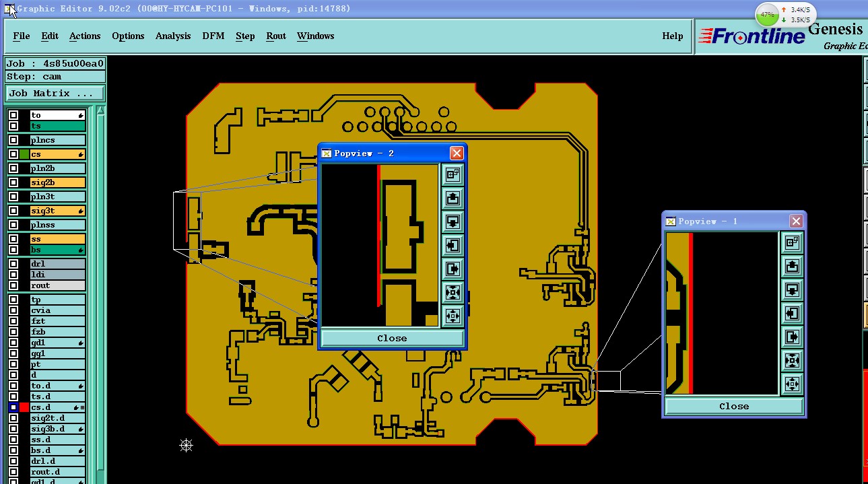Select layer name plncs in list
This screenshot has height=484, width=868.
tap(58, 140)
